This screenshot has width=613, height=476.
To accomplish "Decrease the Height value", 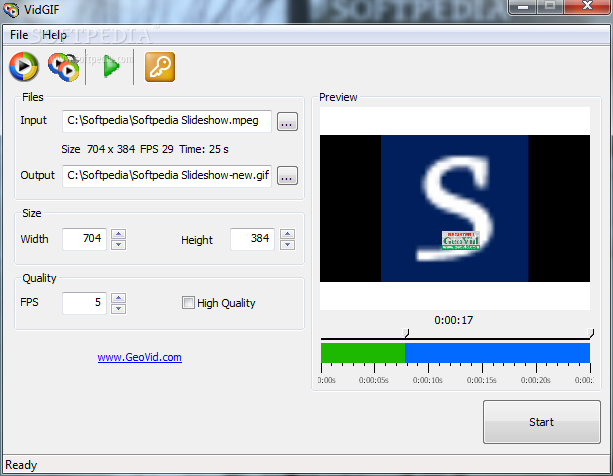I will click(287, 245).
